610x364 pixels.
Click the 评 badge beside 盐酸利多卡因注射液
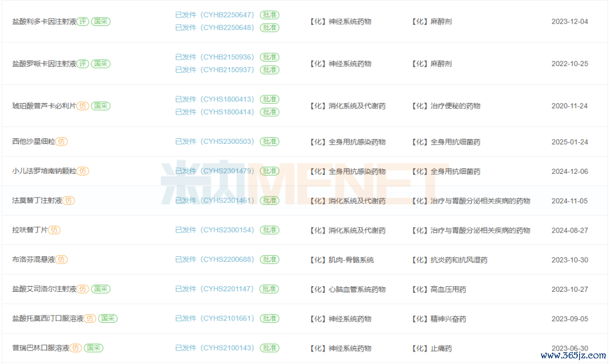click(x=83, y=21)
